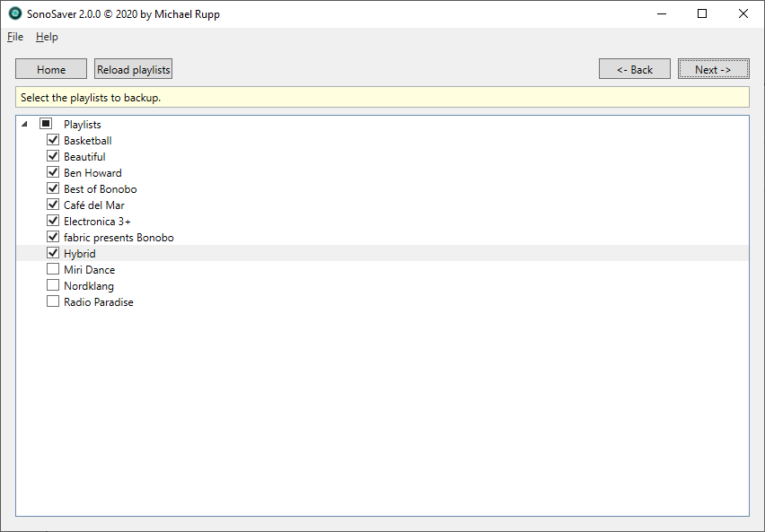Open the File menu
765x532 pixels.
point(14,37)
